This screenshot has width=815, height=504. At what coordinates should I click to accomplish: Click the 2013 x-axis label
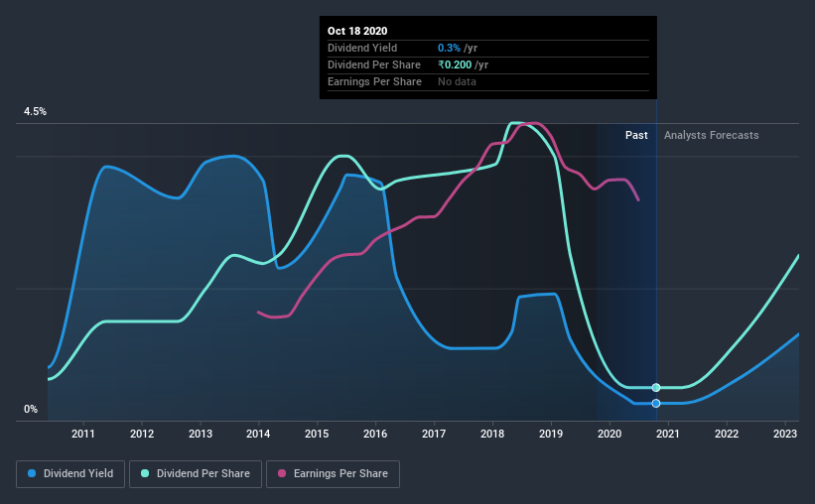tap(201, 434)
